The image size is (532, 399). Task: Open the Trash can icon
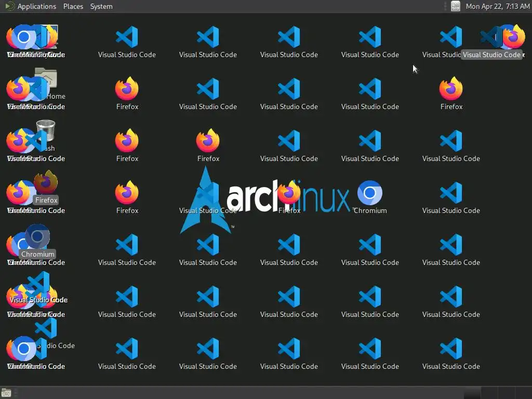[46, 130]
